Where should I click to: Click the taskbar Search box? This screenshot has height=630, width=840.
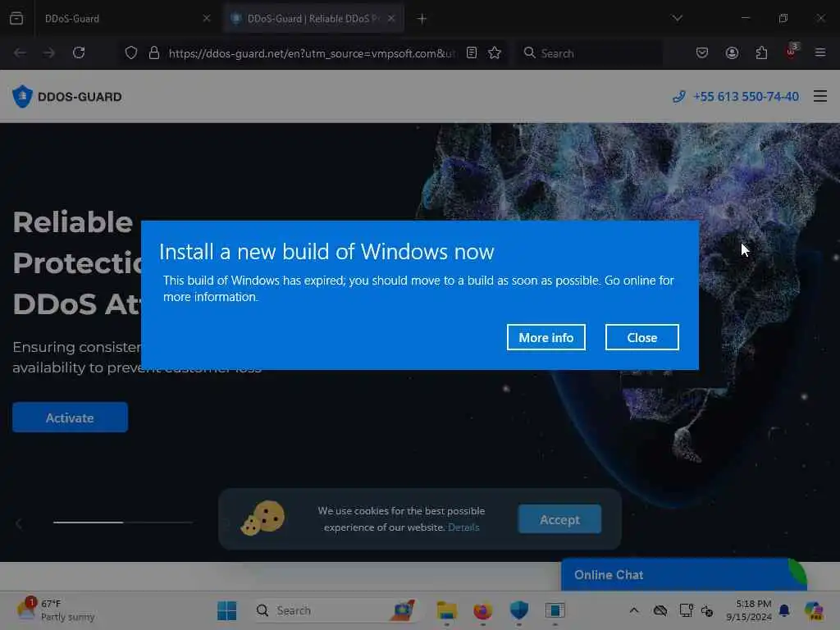pos(336,610)
